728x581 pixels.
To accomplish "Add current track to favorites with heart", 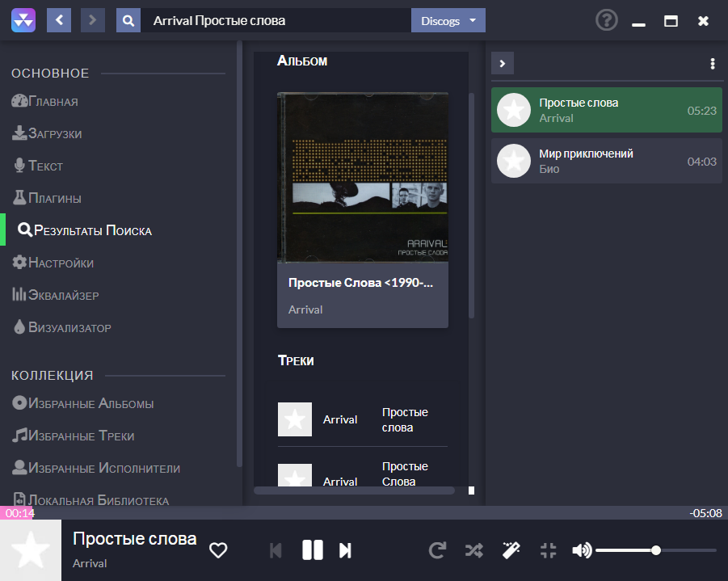I will [x=218, y=550].
